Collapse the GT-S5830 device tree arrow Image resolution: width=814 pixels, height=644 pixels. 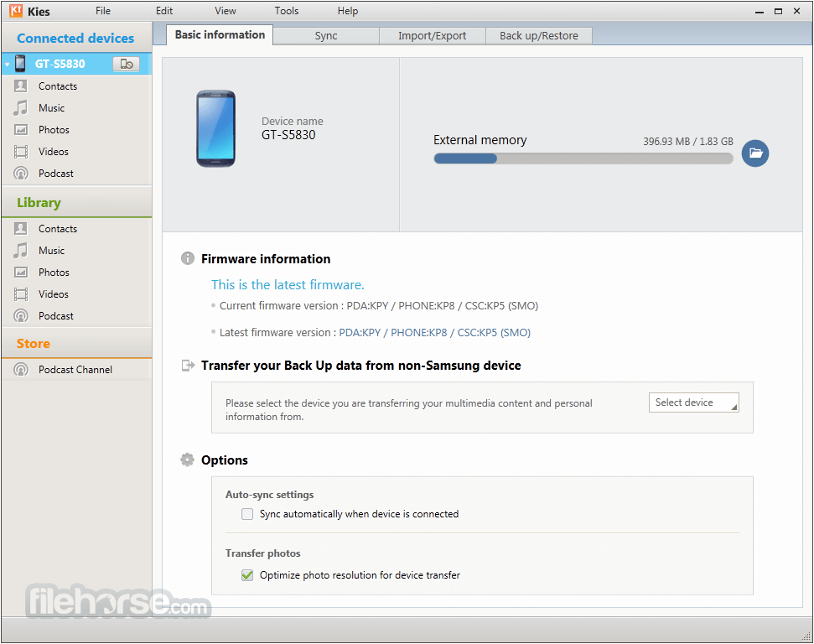click(8, 65)
